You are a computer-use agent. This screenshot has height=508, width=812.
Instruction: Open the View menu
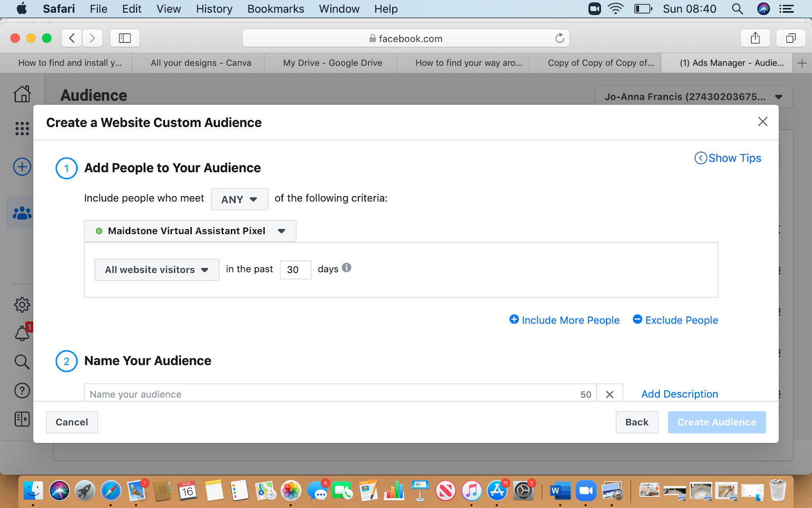pyautogui.click(x=168, y=9)
